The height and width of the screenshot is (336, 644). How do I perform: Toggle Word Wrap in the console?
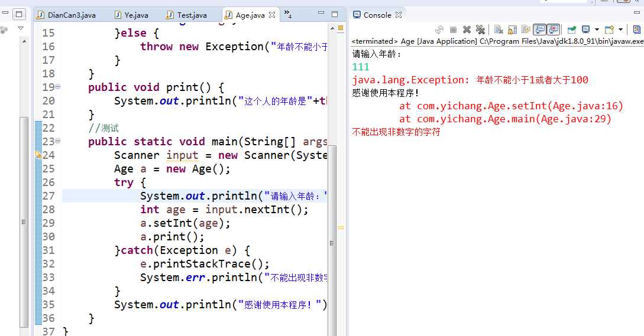pyautogui.click(x=526, y=30)
